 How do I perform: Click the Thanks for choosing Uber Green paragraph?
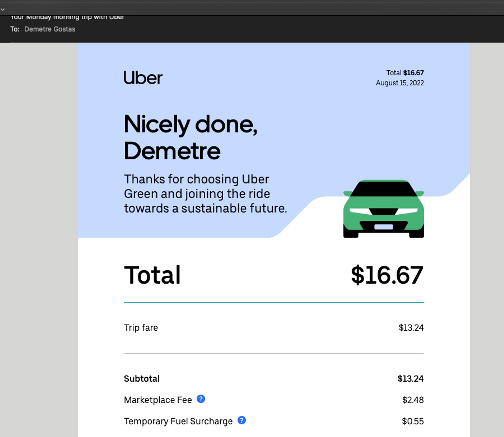pos(205,194)
